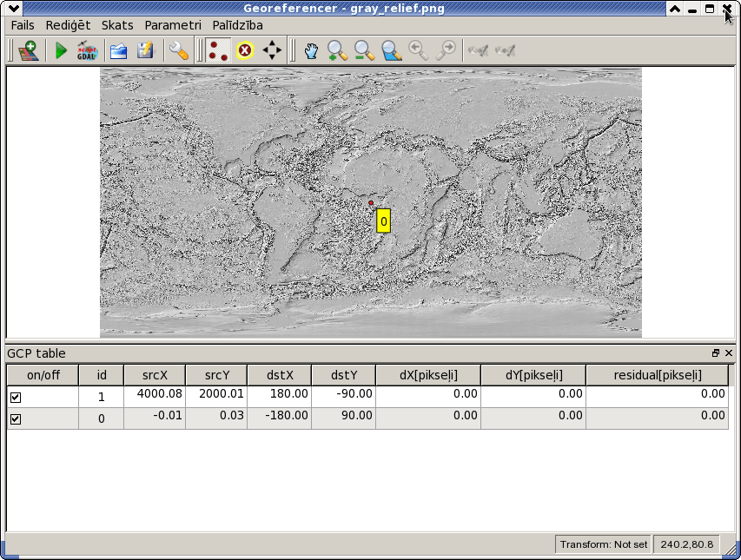Image resolution: width=741 pixels, height=560 pixels.
Task: Select dstX cell 180.00
Action: tap(280, 397)
